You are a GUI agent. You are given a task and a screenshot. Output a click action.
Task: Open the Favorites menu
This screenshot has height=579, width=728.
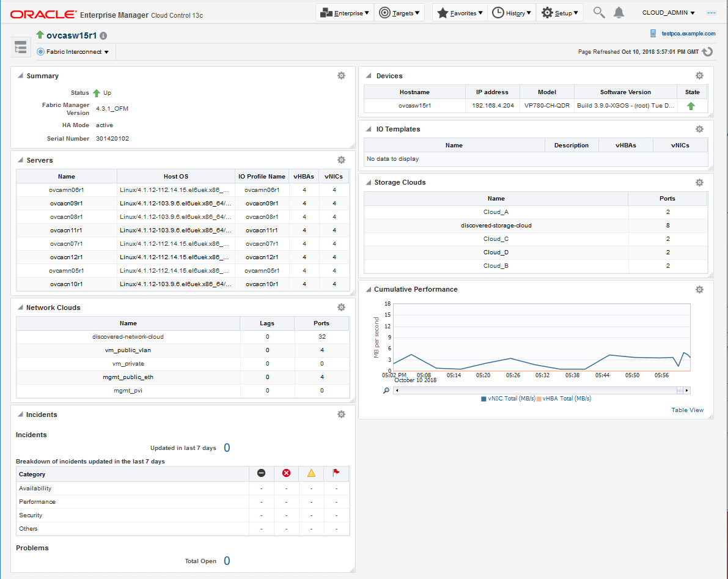pos(460,13)
